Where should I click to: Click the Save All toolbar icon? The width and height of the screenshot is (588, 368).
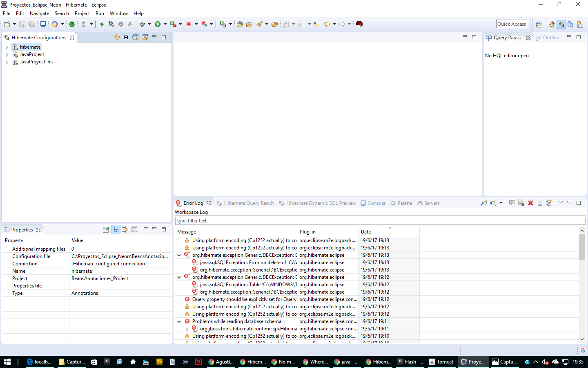click(31, 24)
